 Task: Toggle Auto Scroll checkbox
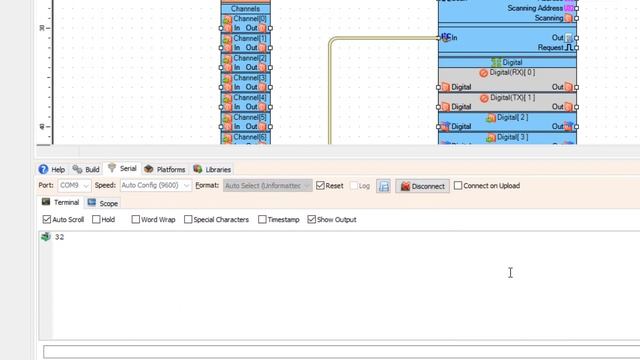tap(47, 220)
